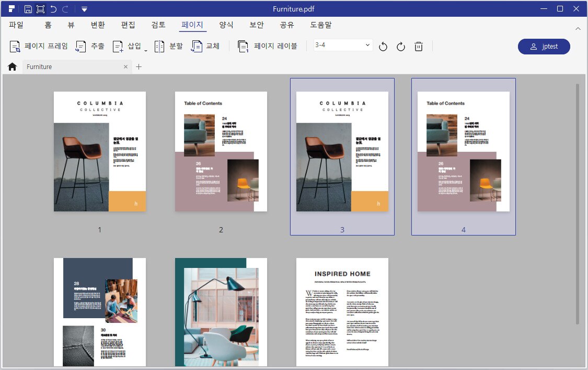The image size is (588, 370).
Task: Switch to the 홈 tab
Action: 48,25
